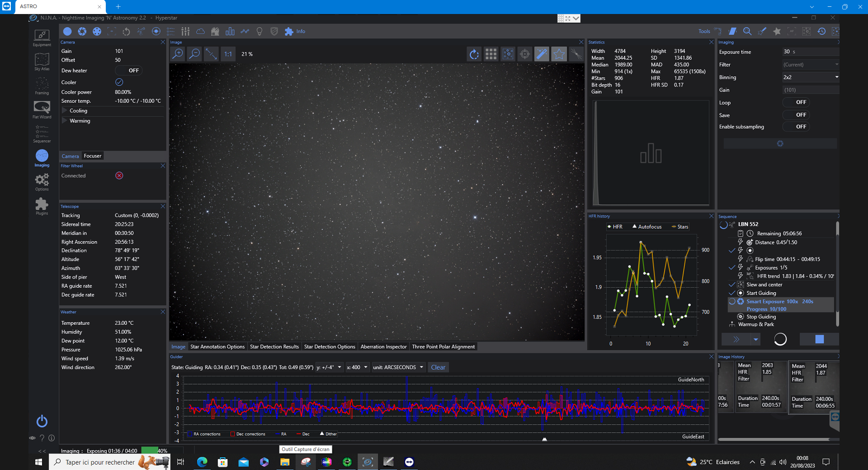Toggle the star detection icon

coord(559,54)
